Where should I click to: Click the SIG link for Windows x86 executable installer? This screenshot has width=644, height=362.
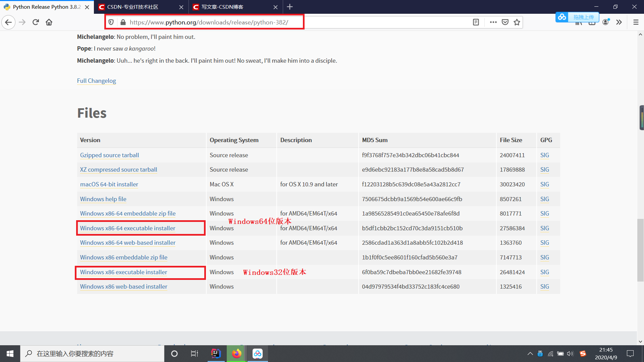[x=544, y=272]
